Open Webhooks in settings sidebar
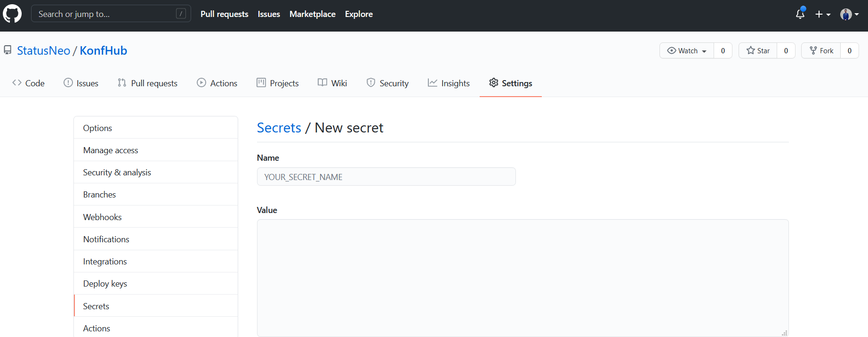Screen dimensions: 868x337 tap(156, 217)
